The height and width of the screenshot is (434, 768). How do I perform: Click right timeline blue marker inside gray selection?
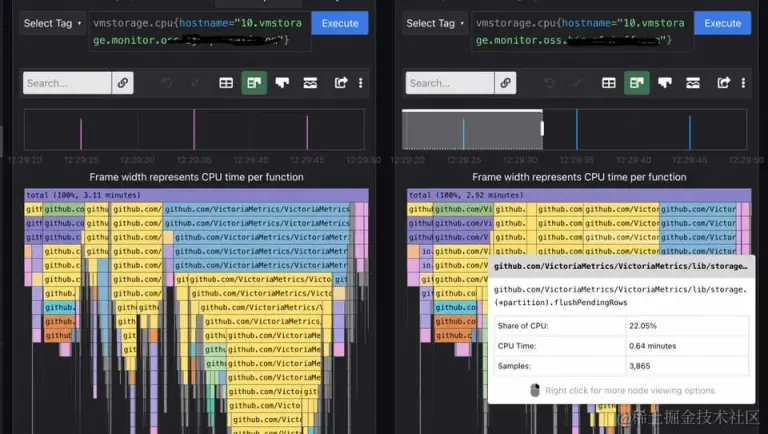point(463,134)
